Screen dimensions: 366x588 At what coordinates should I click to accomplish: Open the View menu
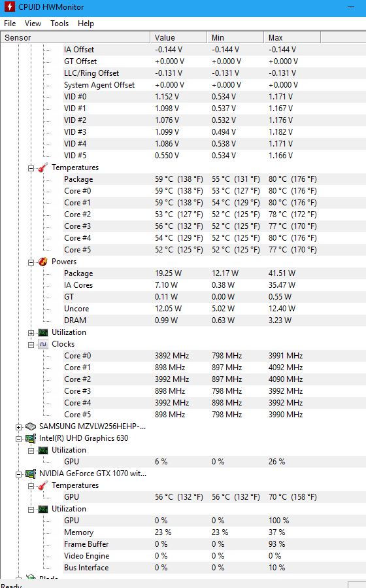33,24
